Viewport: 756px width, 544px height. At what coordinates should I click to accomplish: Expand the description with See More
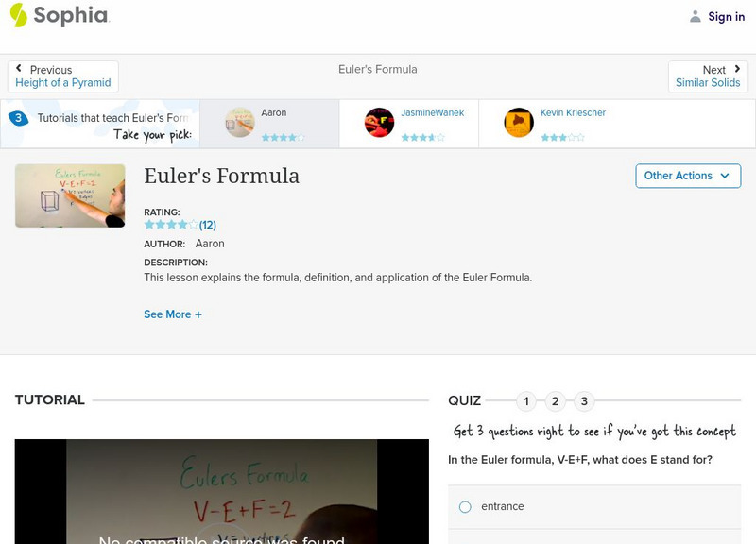[x=173, y=314]
